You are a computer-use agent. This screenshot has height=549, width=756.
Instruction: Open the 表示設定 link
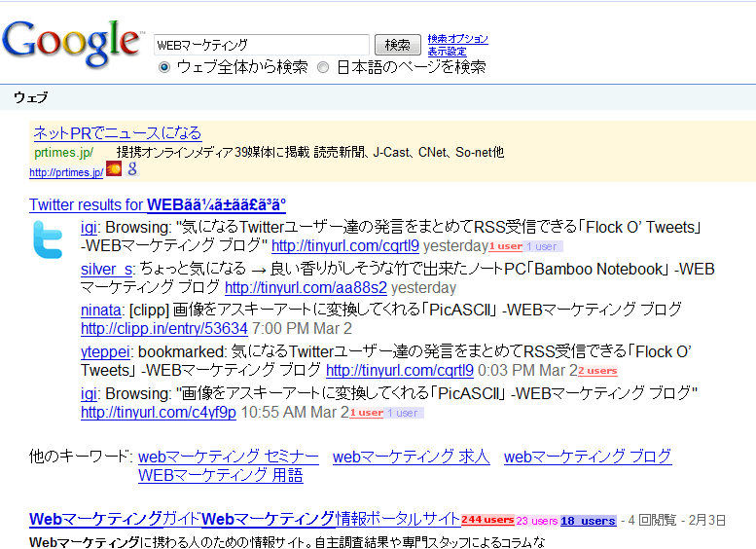pos(447,52)
